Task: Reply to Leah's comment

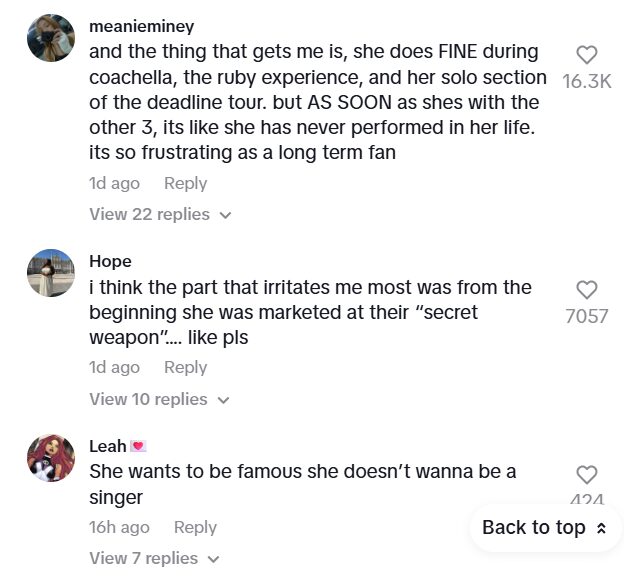Action: coord(195,527)
